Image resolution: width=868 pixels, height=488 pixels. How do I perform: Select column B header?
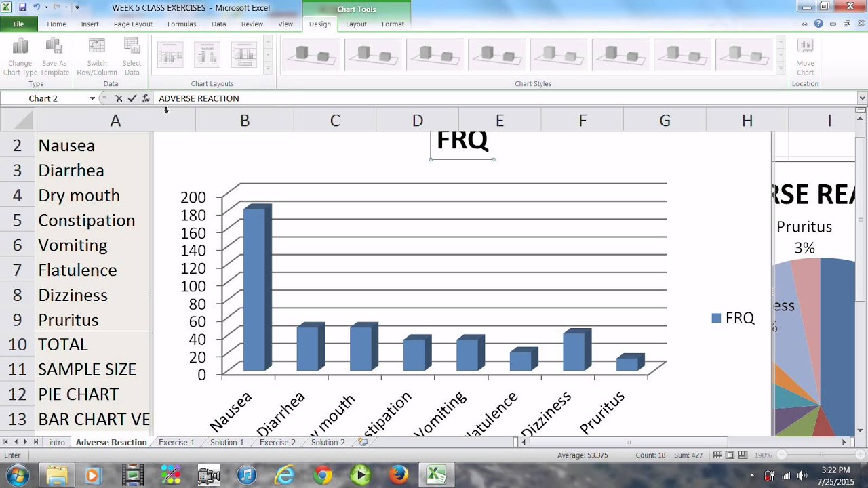coord(245,120)
